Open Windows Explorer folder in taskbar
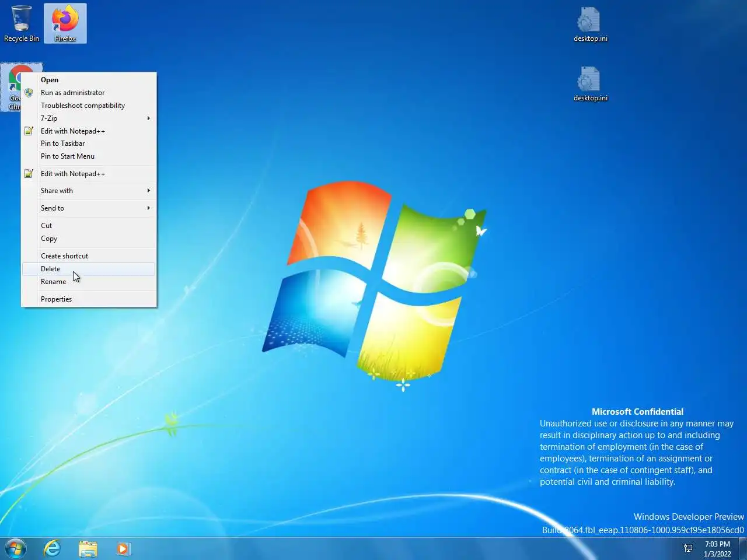This screenshot has width=747, height=560. tap(88, 548)
